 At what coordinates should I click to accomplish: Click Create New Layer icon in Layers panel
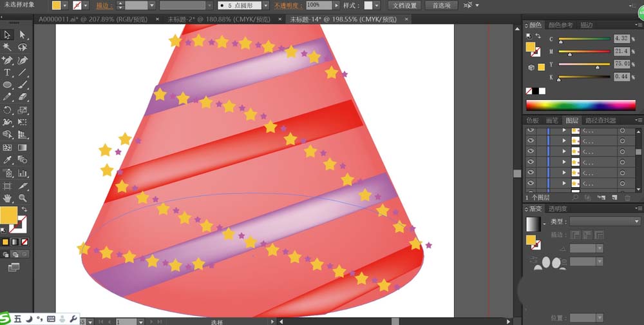614,198
